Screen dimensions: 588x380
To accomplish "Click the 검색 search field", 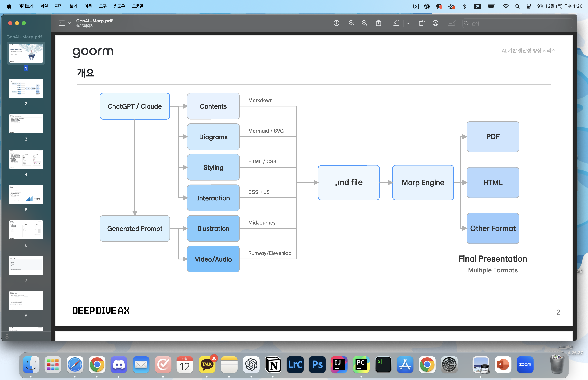I will coord(518,23).
